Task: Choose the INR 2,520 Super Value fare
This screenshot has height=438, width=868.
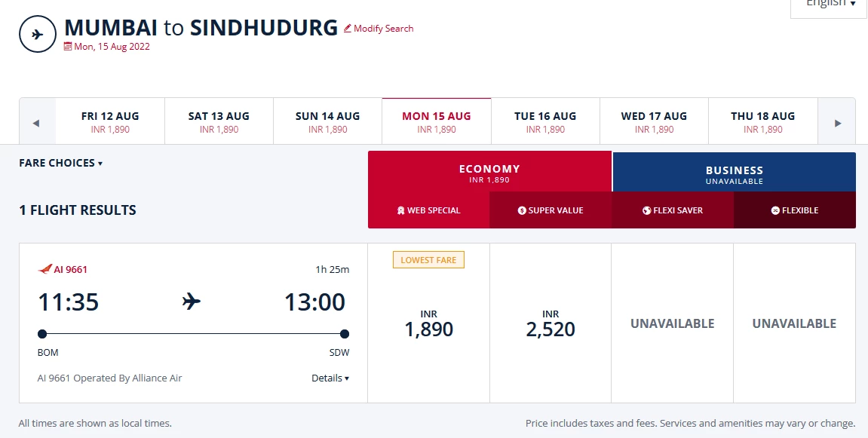Action: (x=551, y=323)
